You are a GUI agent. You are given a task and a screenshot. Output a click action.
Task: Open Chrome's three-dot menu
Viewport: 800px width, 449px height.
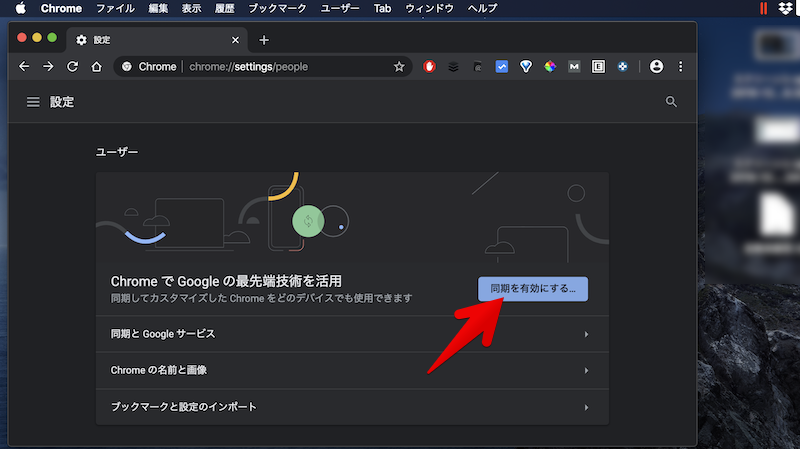pos(681,67)
